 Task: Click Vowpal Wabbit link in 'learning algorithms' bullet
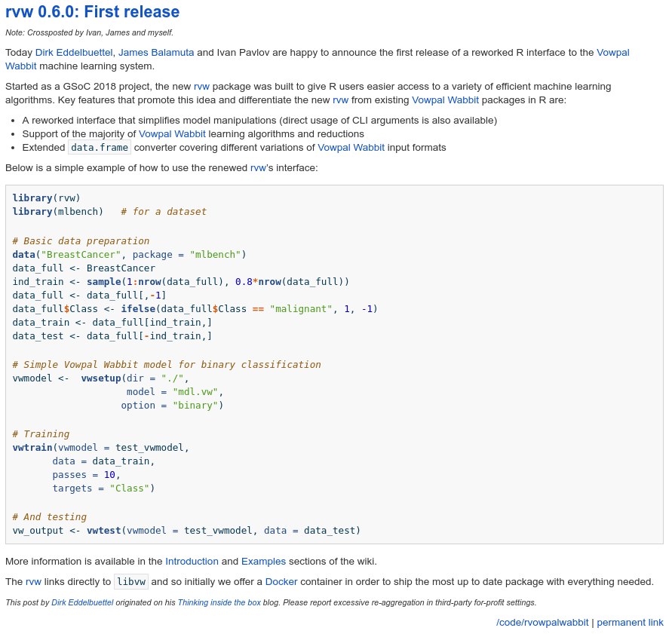click(172, 134)
